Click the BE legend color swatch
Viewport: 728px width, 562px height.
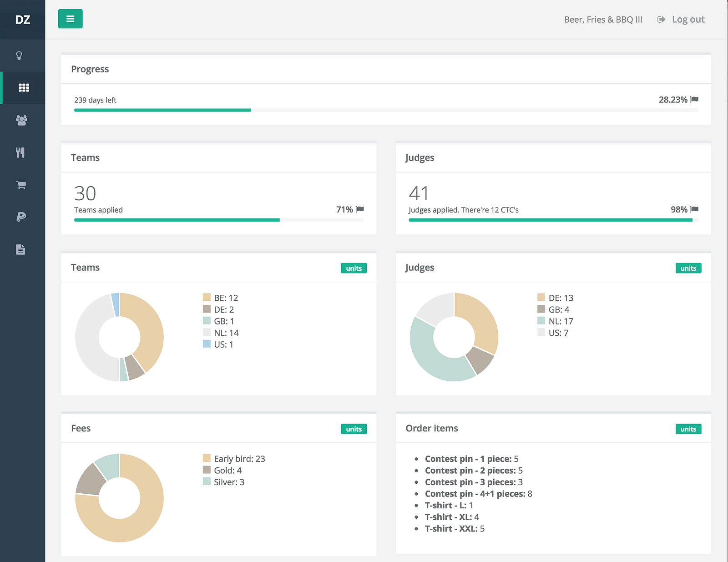(x=207, y=298)
